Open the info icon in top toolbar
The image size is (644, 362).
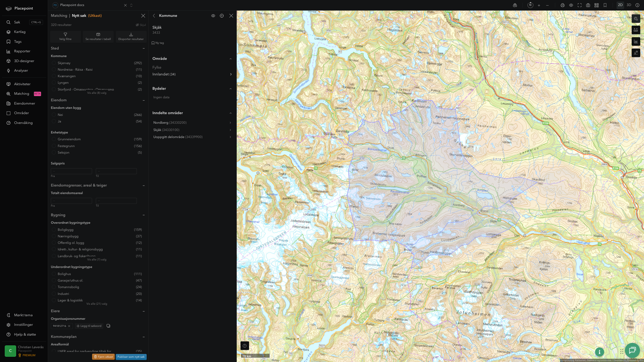coord(637,5)
